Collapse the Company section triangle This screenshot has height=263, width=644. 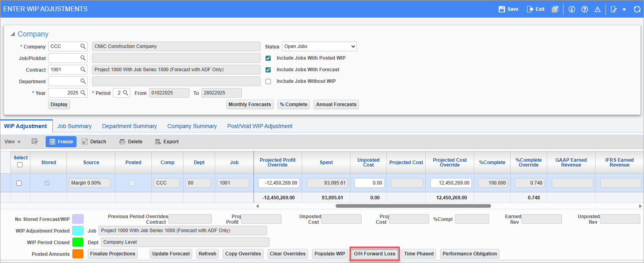tap(12, 34)
